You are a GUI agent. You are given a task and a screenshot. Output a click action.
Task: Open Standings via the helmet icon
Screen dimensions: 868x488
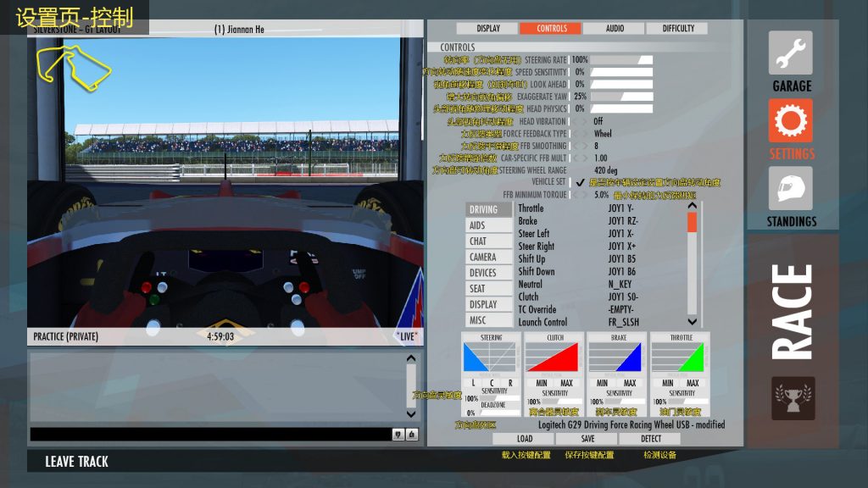(x=791, y=189)
